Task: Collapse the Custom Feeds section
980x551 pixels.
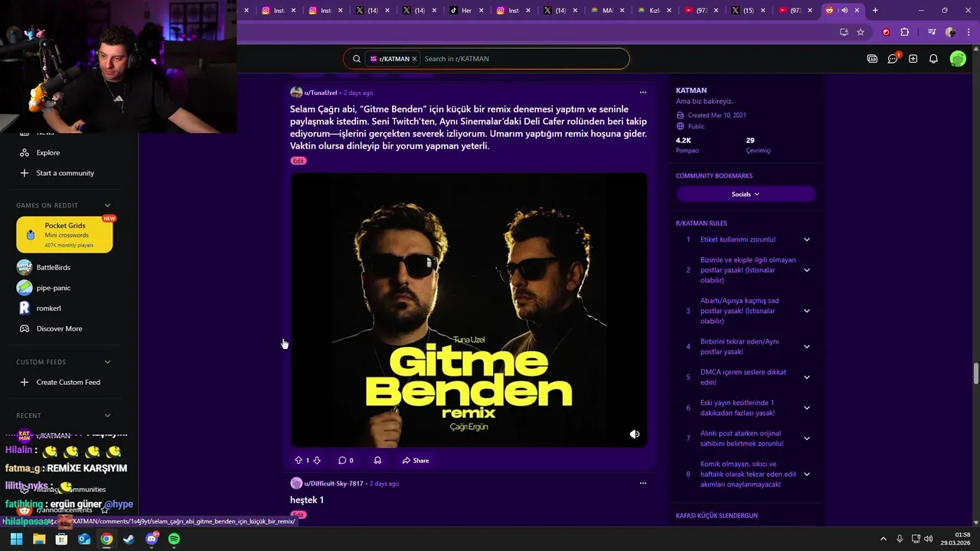Action: [107, 362]
